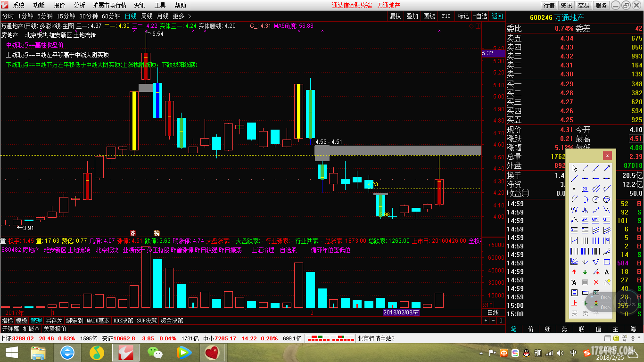Click the 服务 service button

(601, 5)
